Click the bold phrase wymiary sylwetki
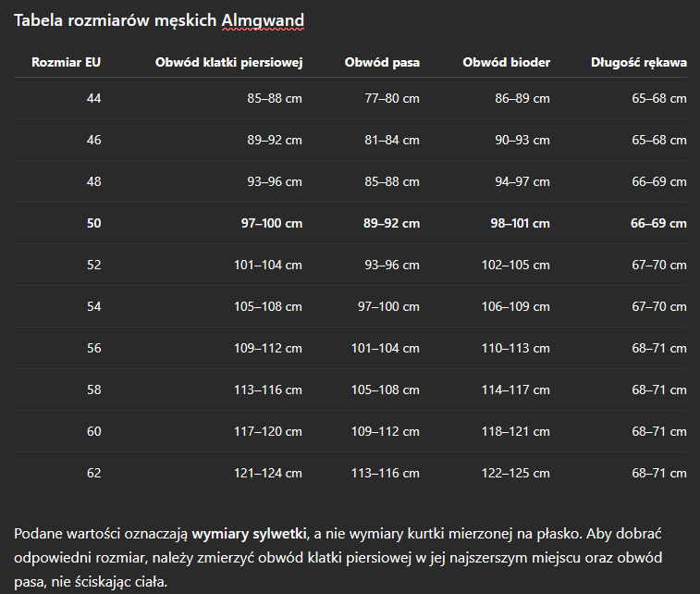Viewport: 700px width, 594px height. click(x=249, y=534)
